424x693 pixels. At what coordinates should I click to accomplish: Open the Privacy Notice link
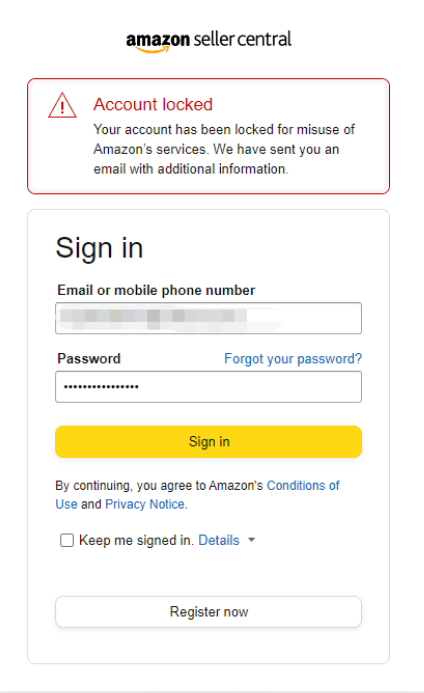pyautogui.click(x=145, y=504)
